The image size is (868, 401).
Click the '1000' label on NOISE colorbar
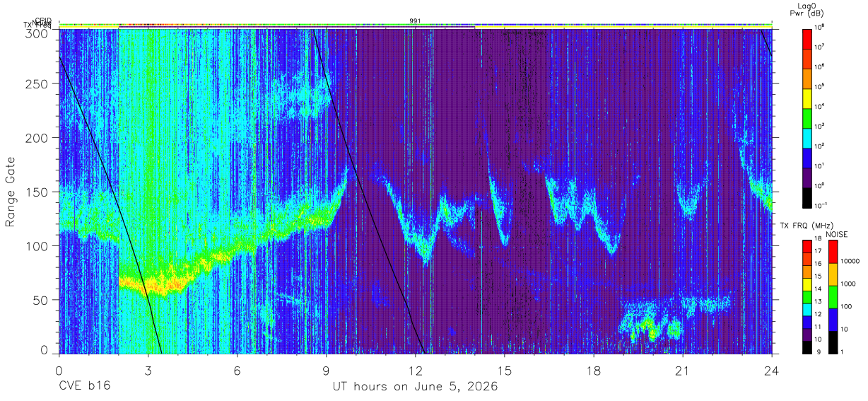tap(849, 284)
